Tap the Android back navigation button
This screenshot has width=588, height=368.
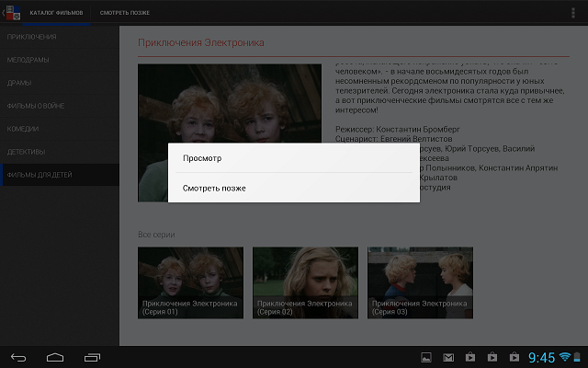tap(18, 358)
